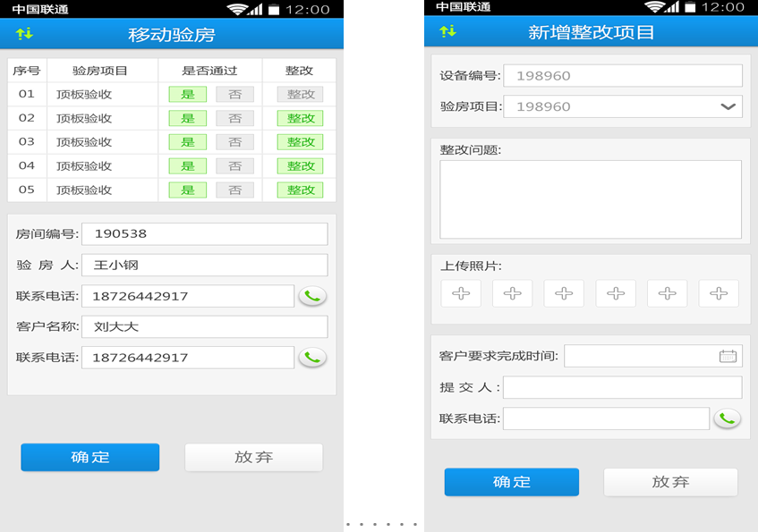The image size is (758, 532).
Task: Tap the 是否通过 column header
Action: [209, 71]
